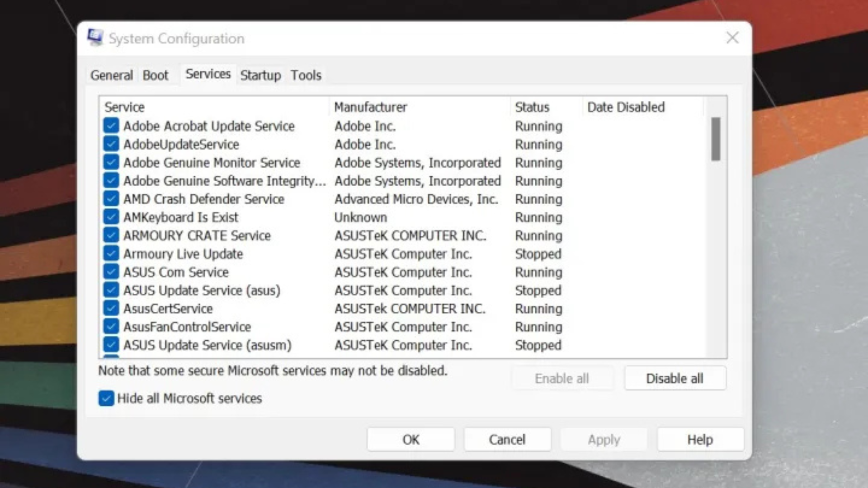Click the Disable all button
The width and height of the screenshot is (868, 488).
(x=675, y=378)
